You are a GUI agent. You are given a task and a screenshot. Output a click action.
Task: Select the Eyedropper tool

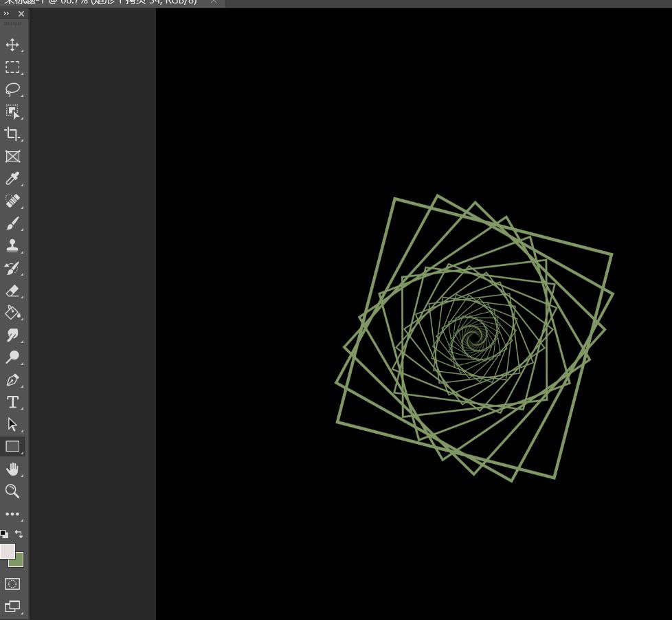pos(12,179)
